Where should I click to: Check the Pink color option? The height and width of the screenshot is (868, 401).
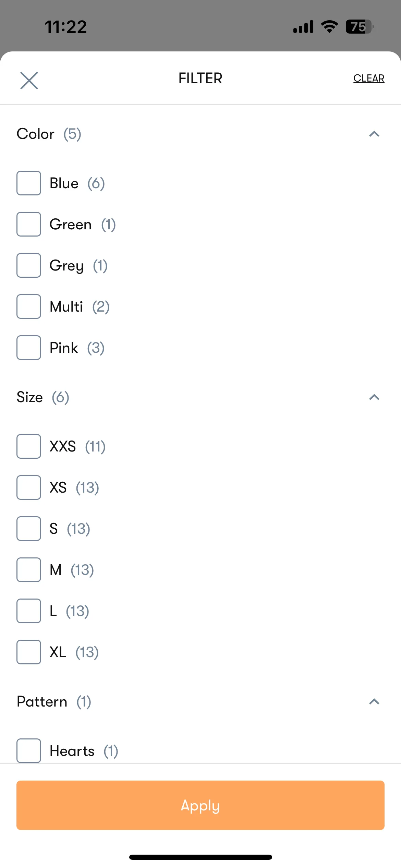(x=29, y=348)
